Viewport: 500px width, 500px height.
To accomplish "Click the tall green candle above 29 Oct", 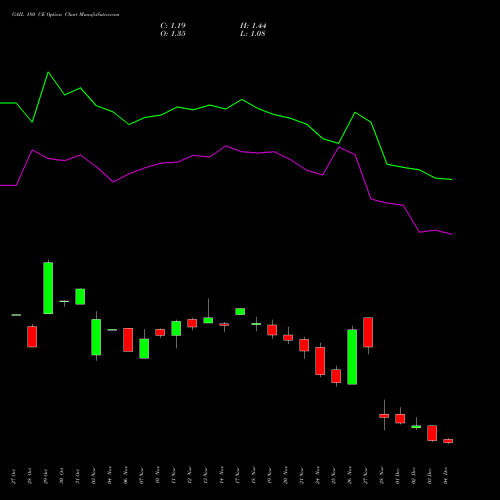I will [x=48, y=288].
